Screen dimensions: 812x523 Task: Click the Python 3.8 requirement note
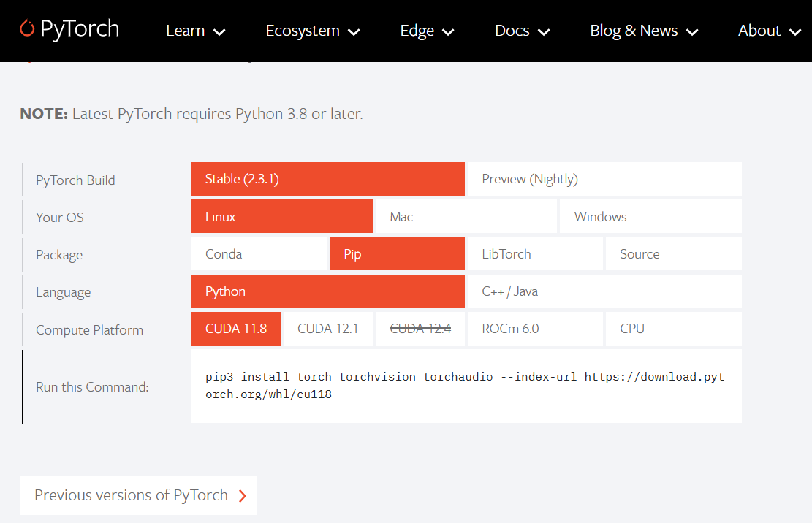click(191, 114)
